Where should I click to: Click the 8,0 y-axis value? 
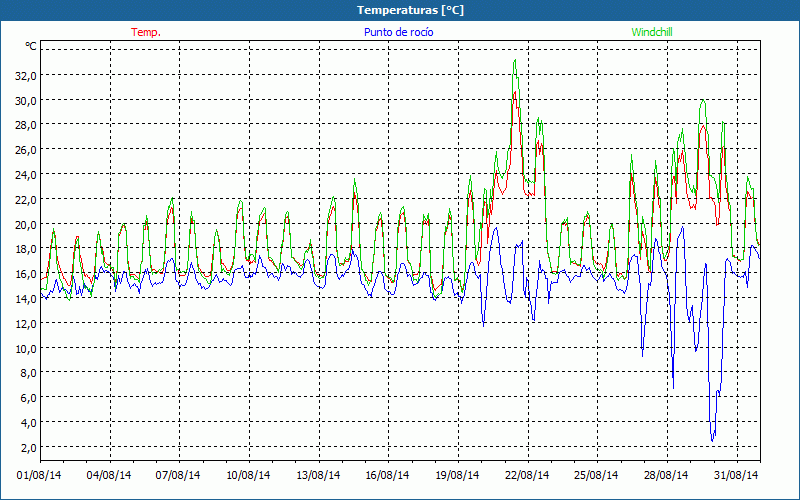tap(29, 373)
